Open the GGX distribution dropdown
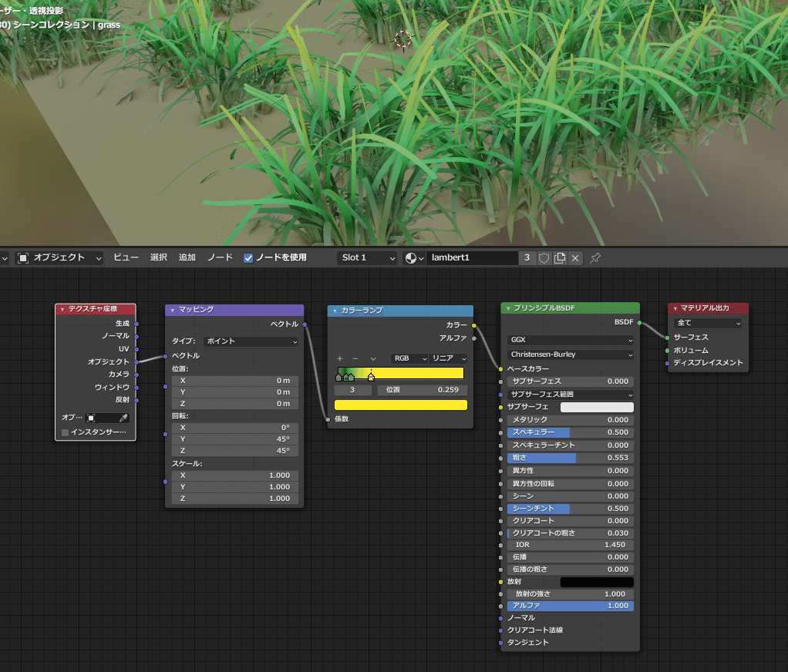This screenshot has width=788, height=672. tap(569, 340)
